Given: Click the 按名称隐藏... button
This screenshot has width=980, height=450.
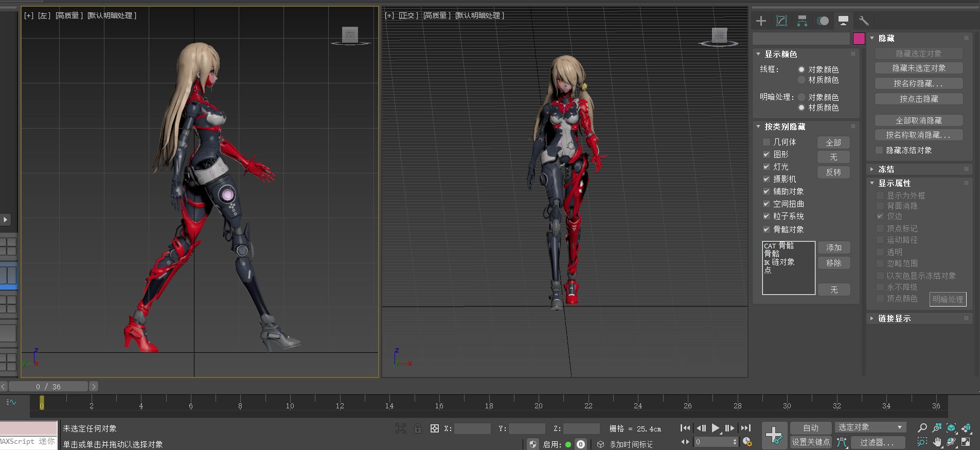Looking at the screenshot, I should click(919, 83).
